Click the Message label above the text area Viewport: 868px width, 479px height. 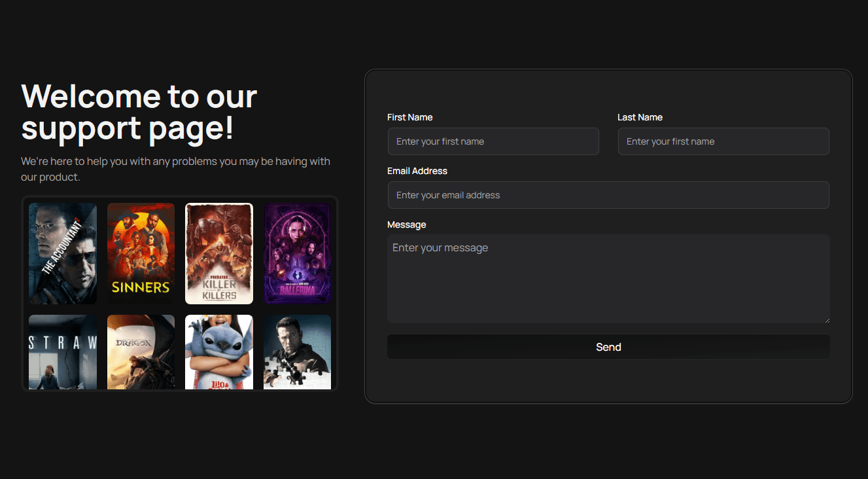coord(406,224)
